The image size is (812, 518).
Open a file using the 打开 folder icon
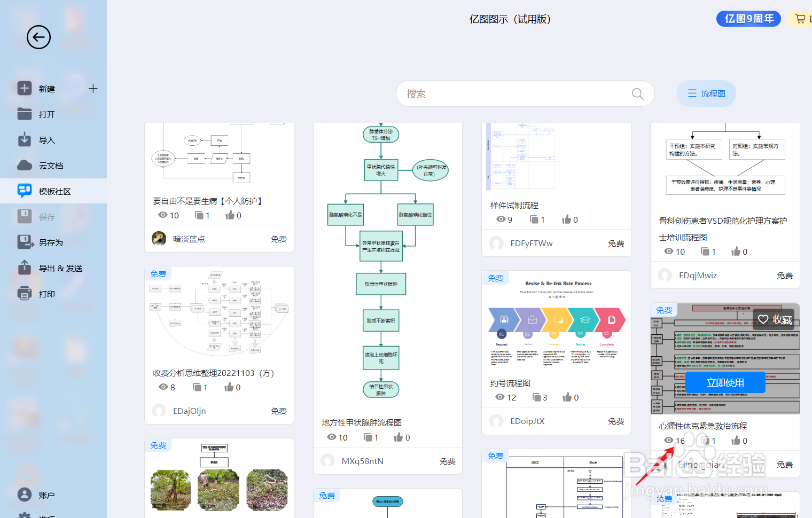pos(25,114)
